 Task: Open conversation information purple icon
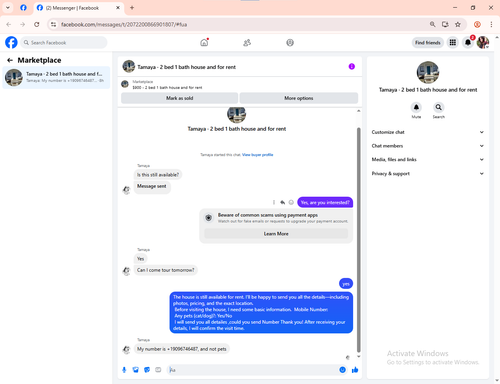pos(352,67)
